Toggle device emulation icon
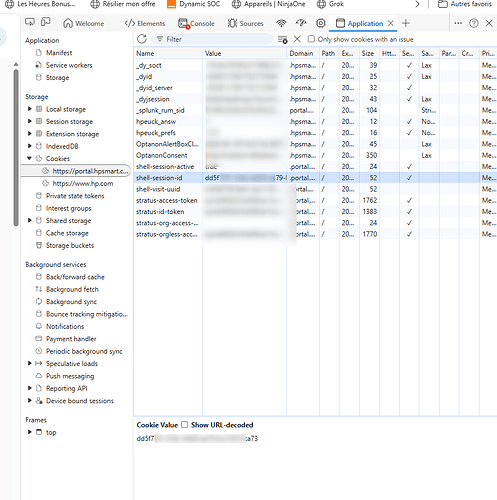The image size is (497, 500). (x=45, y=23)
